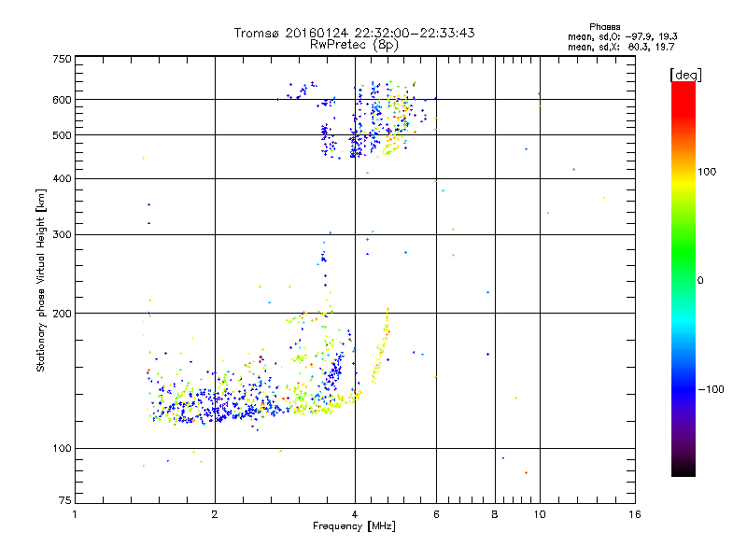Viewport: 747px width, 560px height.
Task: Click the y-axis tick label '600'
Action: (62, 100)
